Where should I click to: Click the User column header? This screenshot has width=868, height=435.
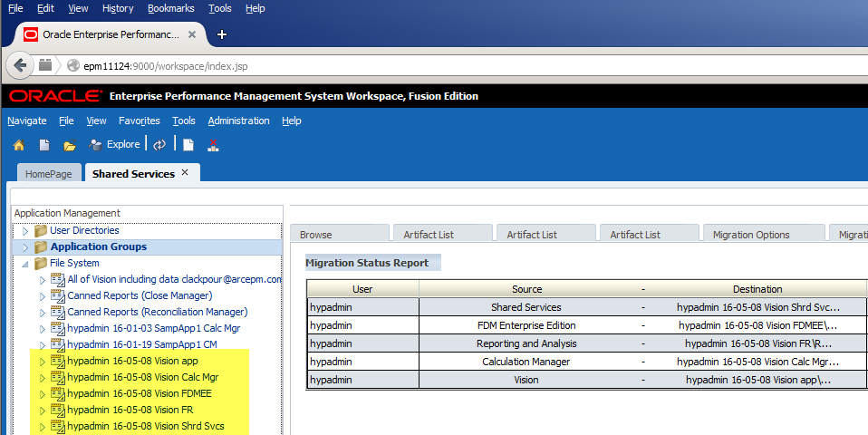362,289
